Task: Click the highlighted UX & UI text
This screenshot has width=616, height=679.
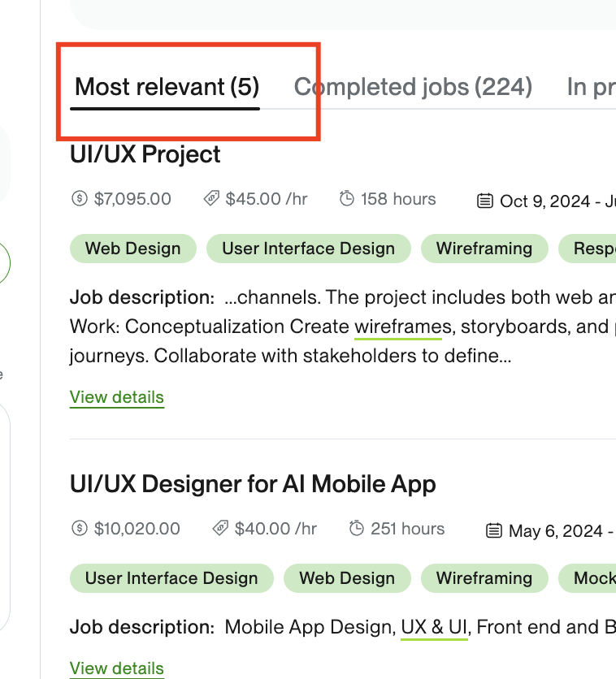Action: click(434, 628)
